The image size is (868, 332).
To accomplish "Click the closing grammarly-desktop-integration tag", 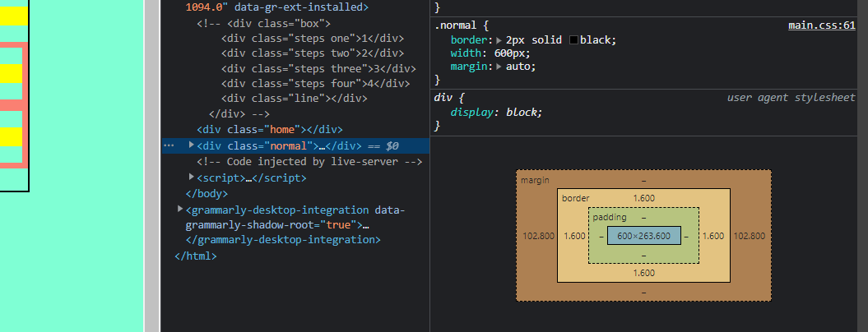I will point(283,240).
